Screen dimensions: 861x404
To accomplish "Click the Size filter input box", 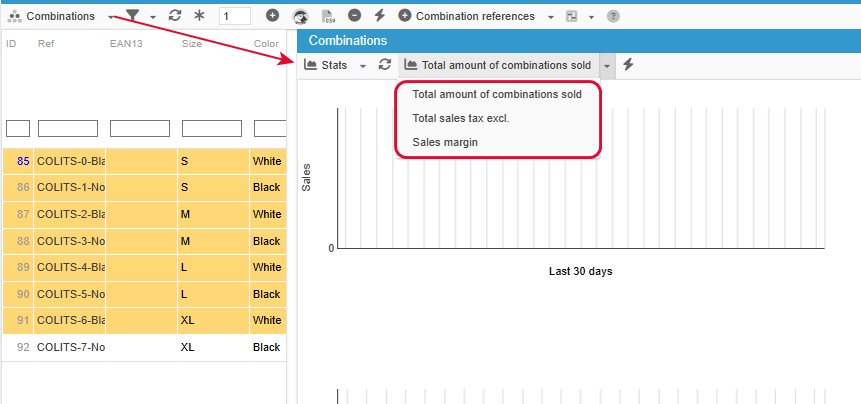I will pos(212,128).
